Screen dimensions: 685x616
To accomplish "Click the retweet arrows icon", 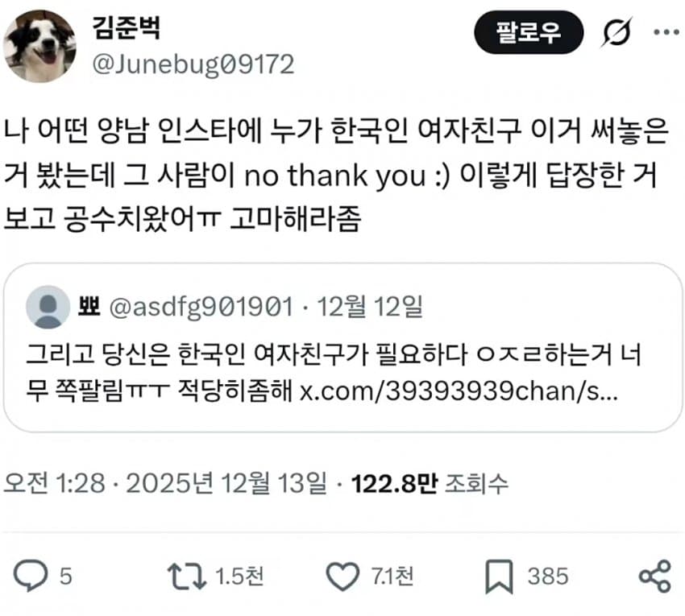I will (x=186, y=577).
